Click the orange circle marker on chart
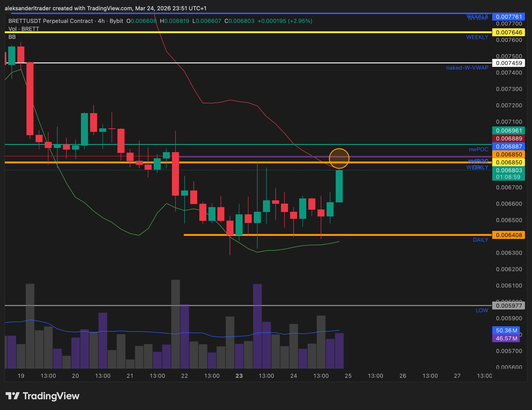The width and height of the screenshot is (532, 410). [339, 158]
